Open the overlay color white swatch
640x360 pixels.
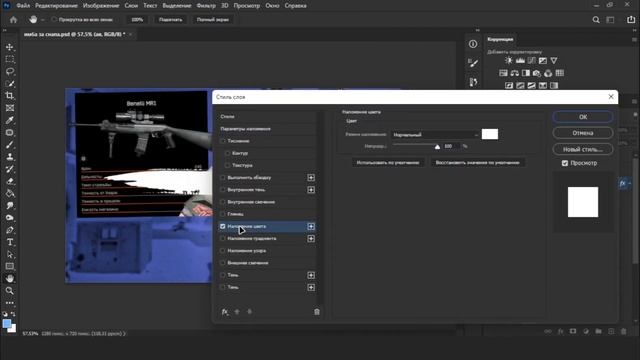[490, 134]
